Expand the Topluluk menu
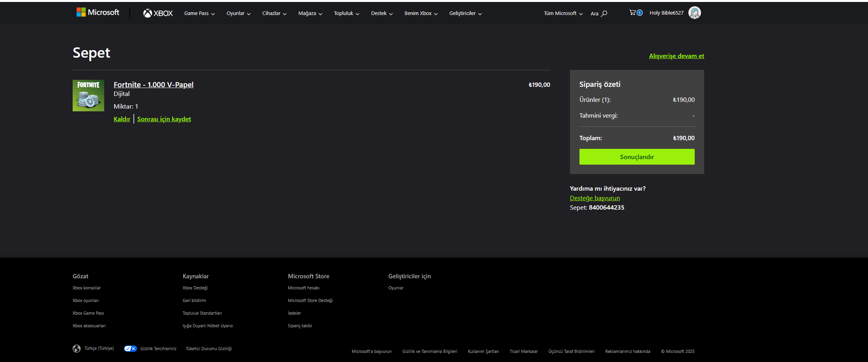The height and width of the screenshot is (362, 868). click(347, 13)
